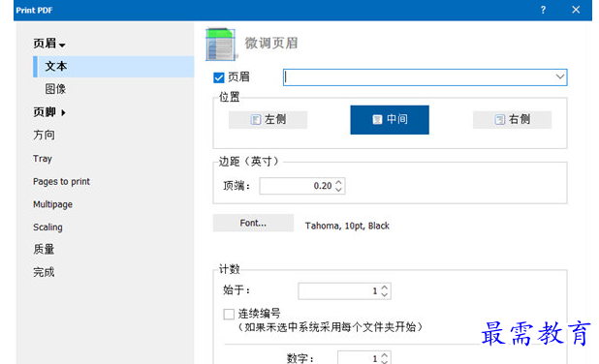Decrease the 始于 start number
Viewport: 599px width, 364px height.
tap(385, 294)
